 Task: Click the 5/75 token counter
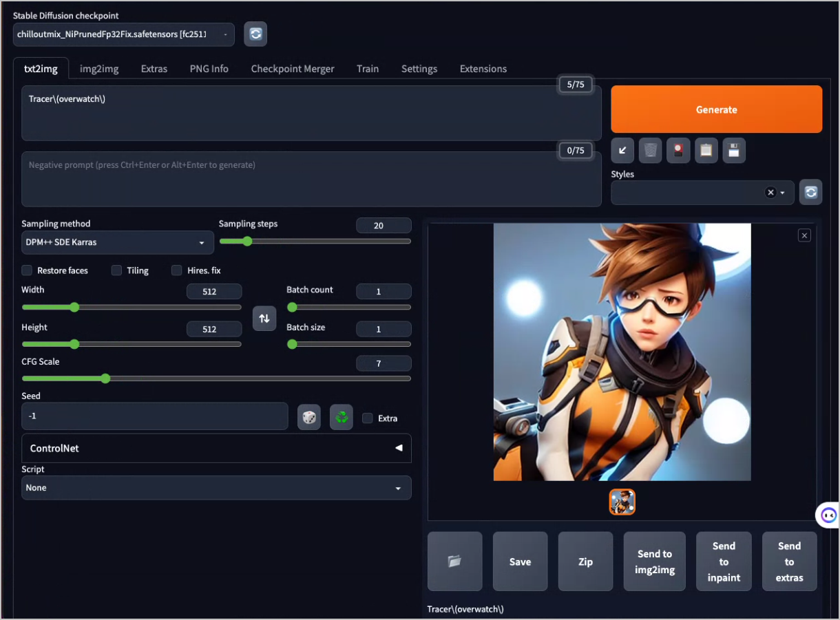576,85
